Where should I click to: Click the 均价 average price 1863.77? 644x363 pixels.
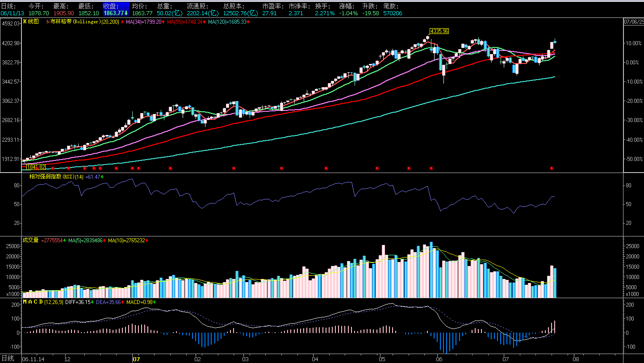click(x=142, y=13)
